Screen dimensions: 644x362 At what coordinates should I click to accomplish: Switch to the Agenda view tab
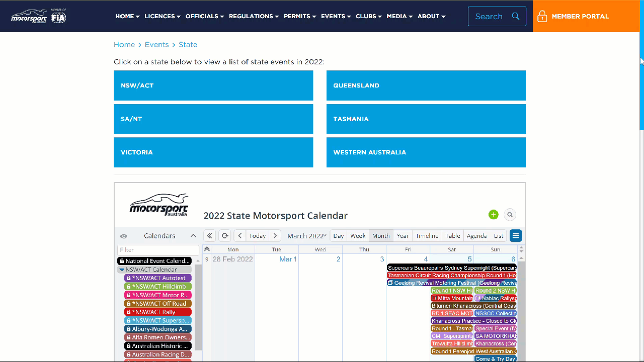tap(476, 236)
